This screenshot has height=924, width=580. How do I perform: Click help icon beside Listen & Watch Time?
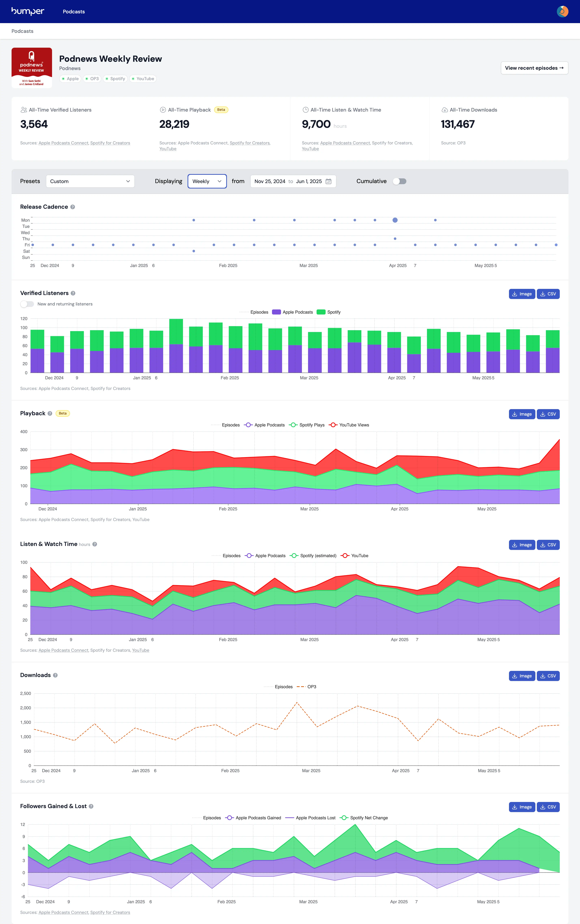pos(95,544)
